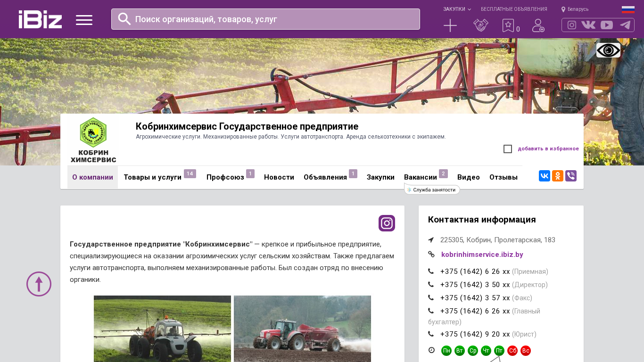Click the Директор phone number
This screenshot has width=644, height=362.
(x=475, y=285)
